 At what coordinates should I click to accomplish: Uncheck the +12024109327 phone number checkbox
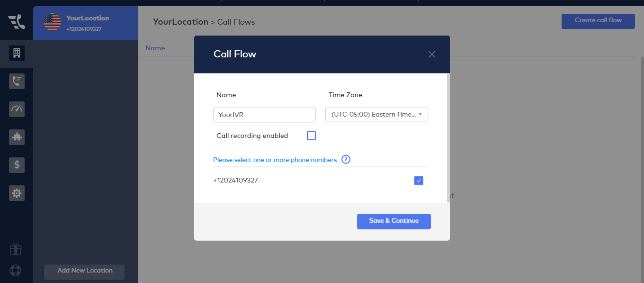419,181
